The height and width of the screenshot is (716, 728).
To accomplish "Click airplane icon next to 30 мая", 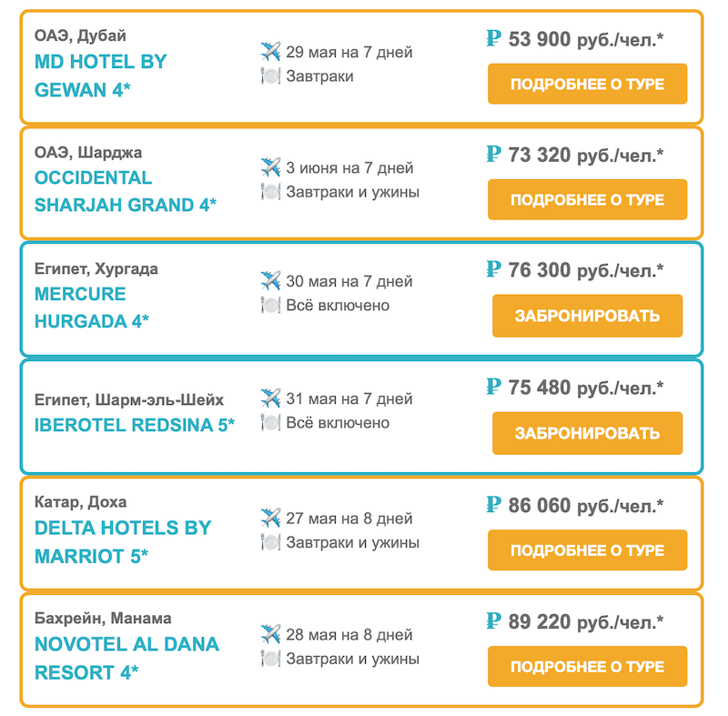I will 270,280.
